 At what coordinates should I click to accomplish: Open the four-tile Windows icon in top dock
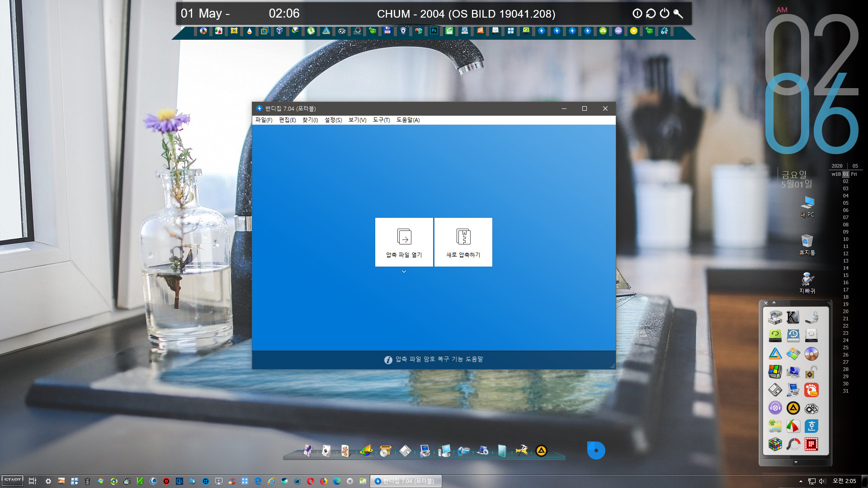pos(510,31)
